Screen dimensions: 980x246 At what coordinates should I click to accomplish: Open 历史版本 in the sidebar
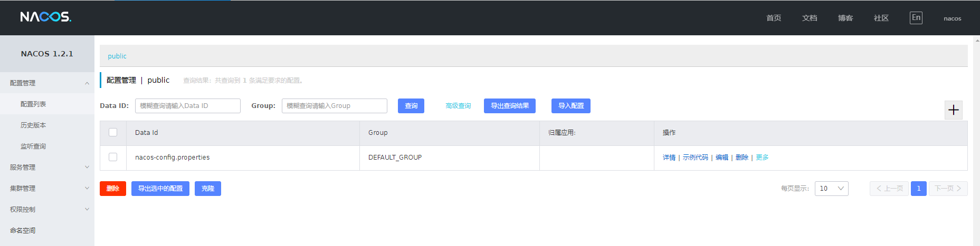point(47,125)
